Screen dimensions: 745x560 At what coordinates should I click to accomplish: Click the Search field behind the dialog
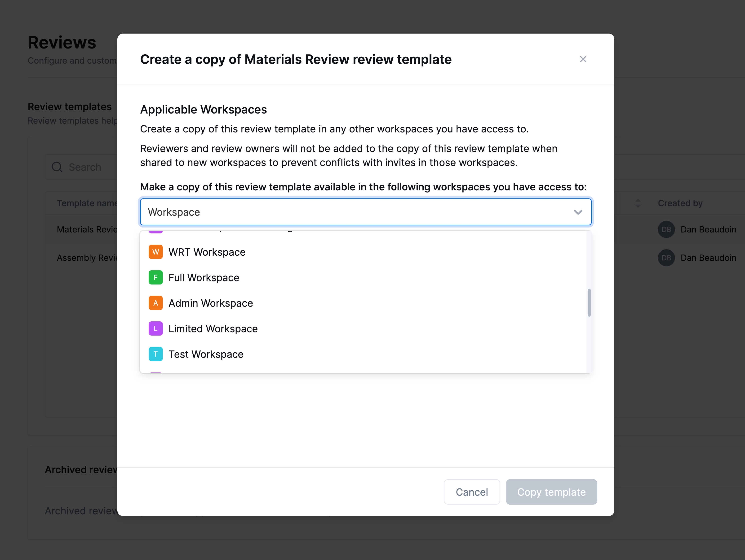point(81,167)
